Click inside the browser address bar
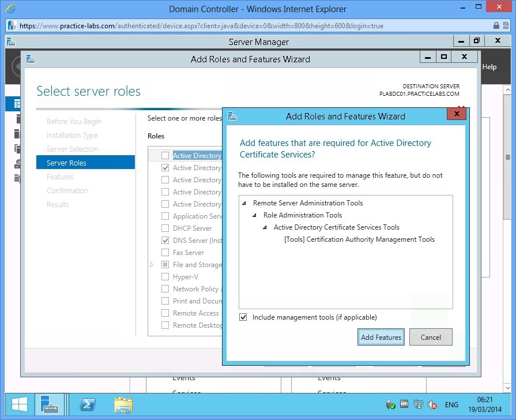The image size is (516, 420). coord(231,25)
